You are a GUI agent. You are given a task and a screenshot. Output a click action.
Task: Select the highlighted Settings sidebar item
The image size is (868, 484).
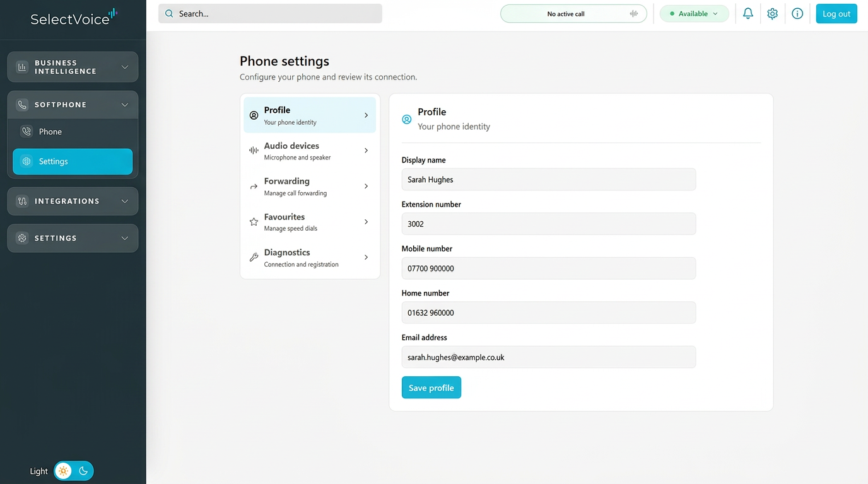(73, 161)
